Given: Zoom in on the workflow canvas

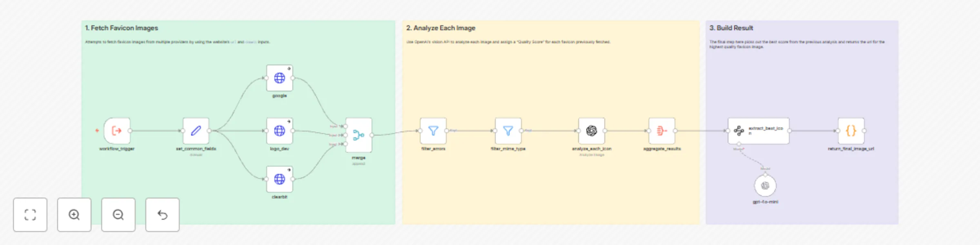Looking at the screenshot, I should 74,215.
